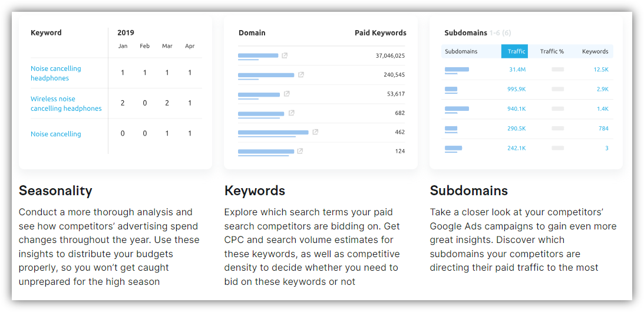
Task: Click the Seasonality heading
Action: (x=55, y=191)
